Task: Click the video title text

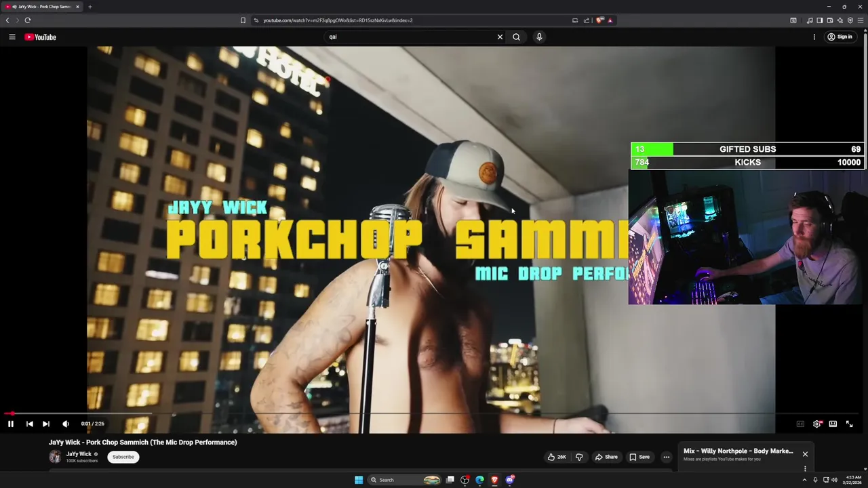Action: tap(143, 442)
